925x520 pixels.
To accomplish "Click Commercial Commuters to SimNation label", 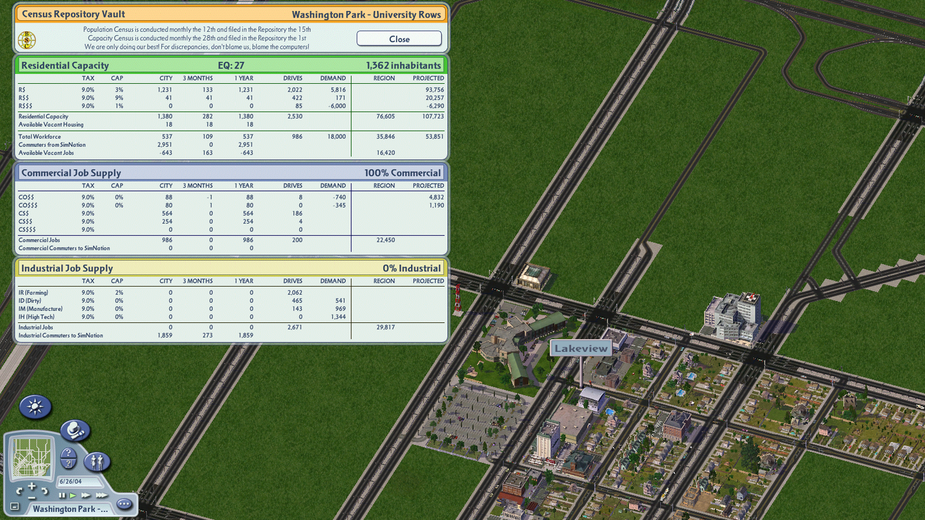I will pyautogui.click(x=64, y=249).
